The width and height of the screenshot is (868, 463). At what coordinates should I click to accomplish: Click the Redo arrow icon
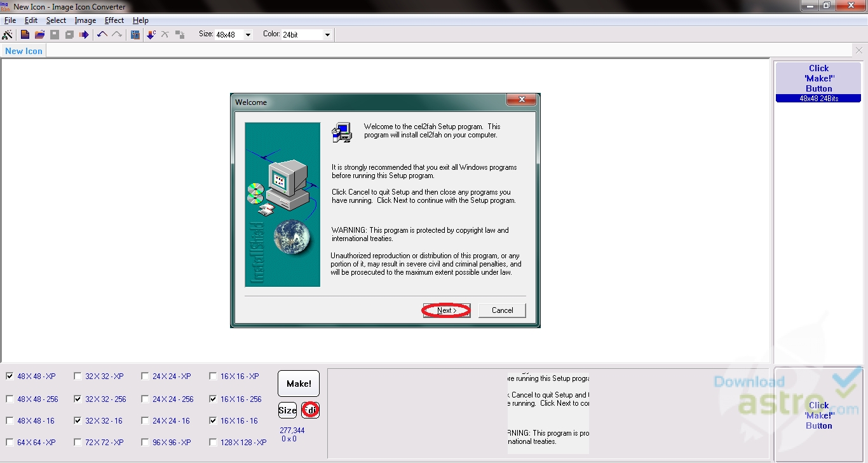click(x=117, y=34)
